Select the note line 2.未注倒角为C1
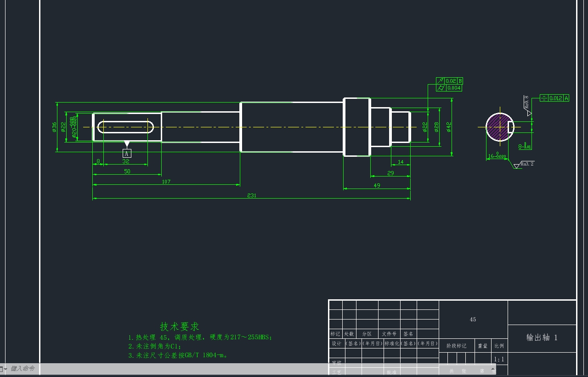This screenshot has height=377, width=588. [155, 346]
